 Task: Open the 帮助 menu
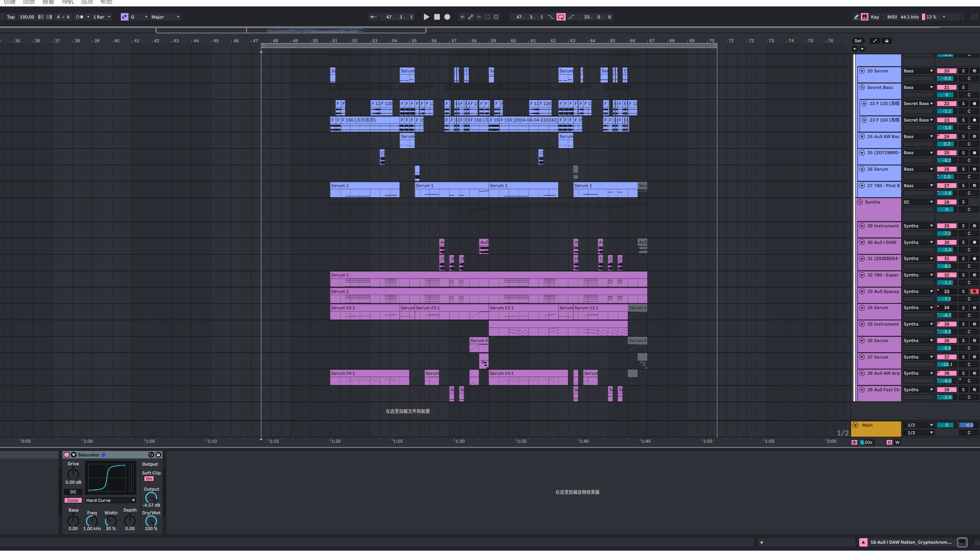[106, 2]
